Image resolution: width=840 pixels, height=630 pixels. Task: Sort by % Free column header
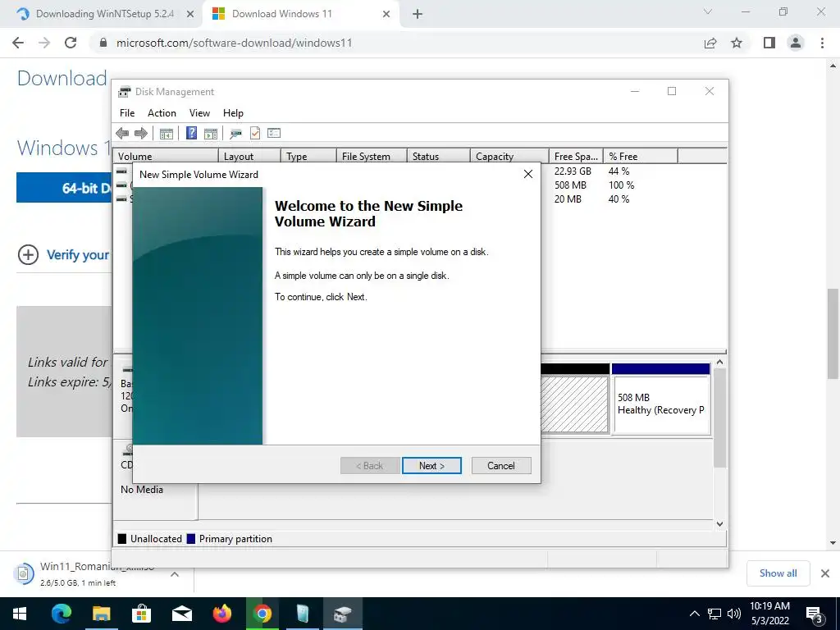click(x=640, y=156)
